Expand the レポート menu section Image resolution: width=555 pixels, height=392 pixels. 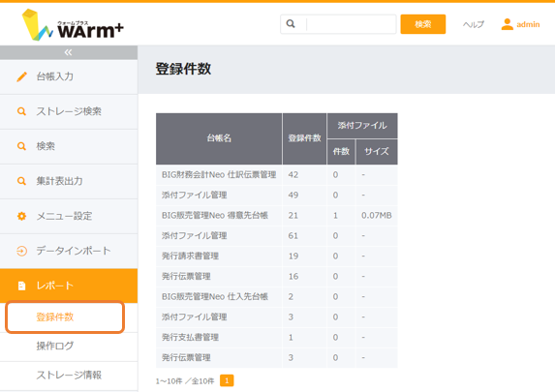point(69,286)
